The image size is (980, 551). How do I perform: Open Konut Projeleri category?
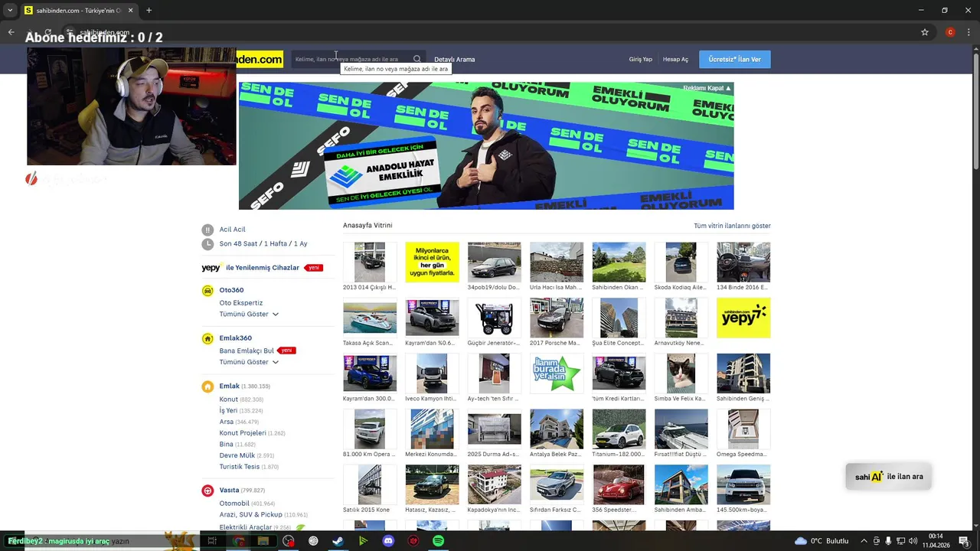point(243,433)
